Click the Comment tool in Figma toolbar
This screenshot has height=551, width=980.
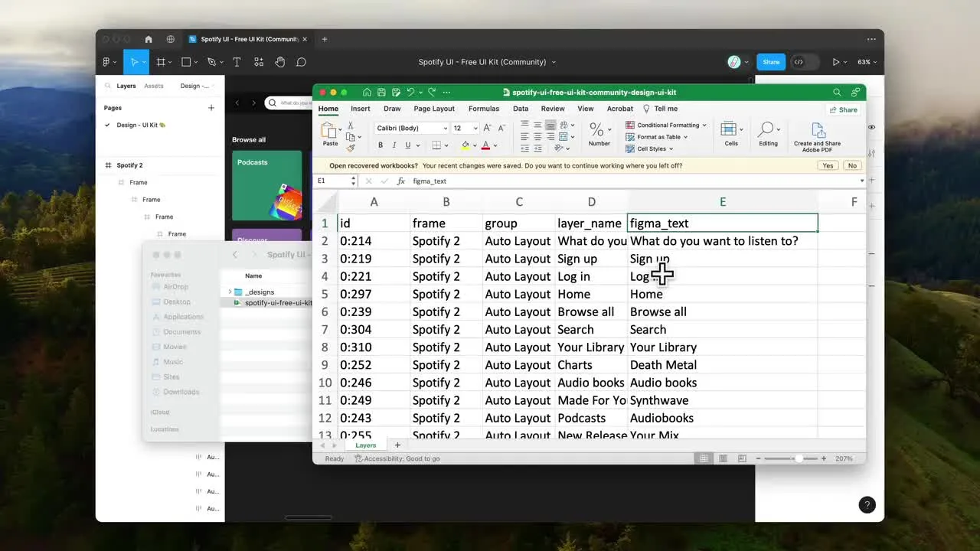click(302, 62)
